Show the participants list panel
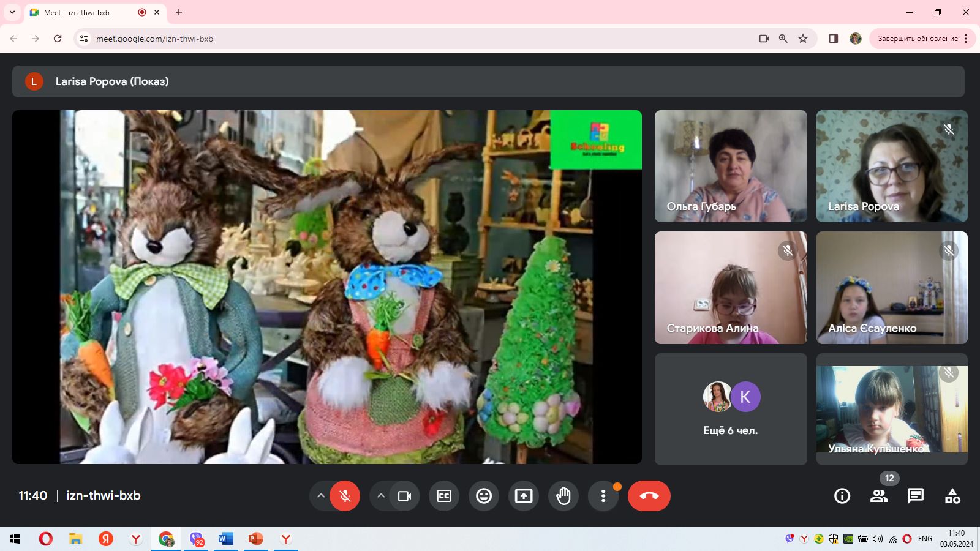Screen dimensions: 980x551 [879, 496]
